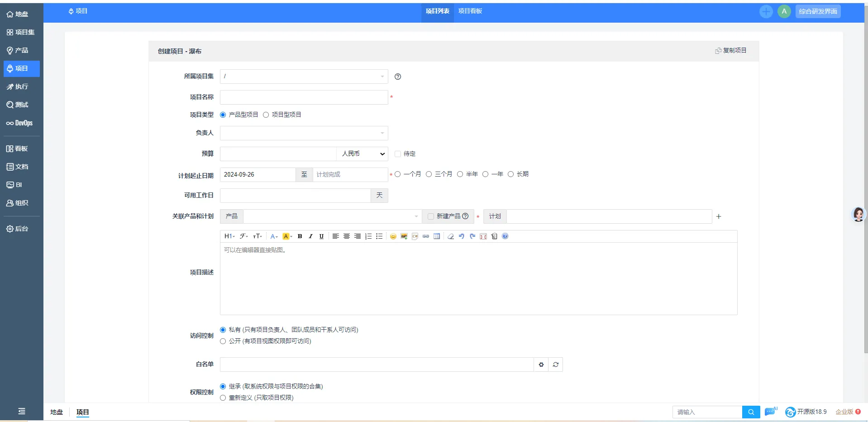Center-align the description text
This screenshot has width=868, height=422.
pos(347,236)
